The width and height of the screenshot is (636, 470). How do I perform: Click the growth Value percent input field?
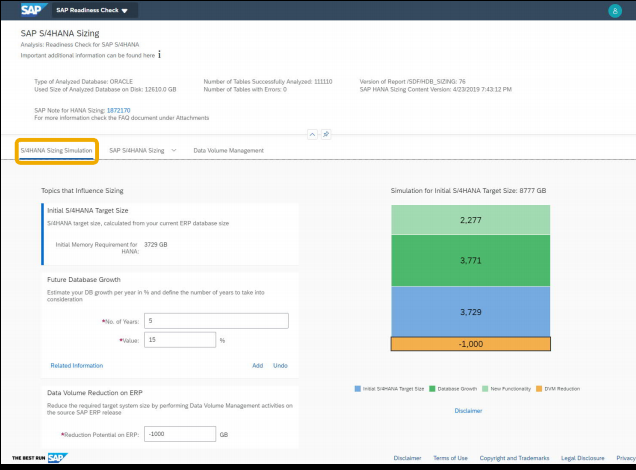point(180,340)
